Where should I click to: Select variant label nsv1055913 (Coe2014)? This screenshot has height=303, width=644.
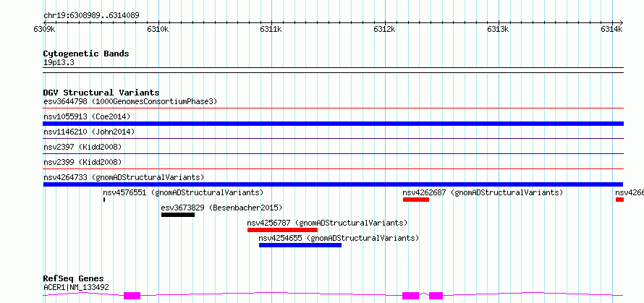(x=87, y=116)
